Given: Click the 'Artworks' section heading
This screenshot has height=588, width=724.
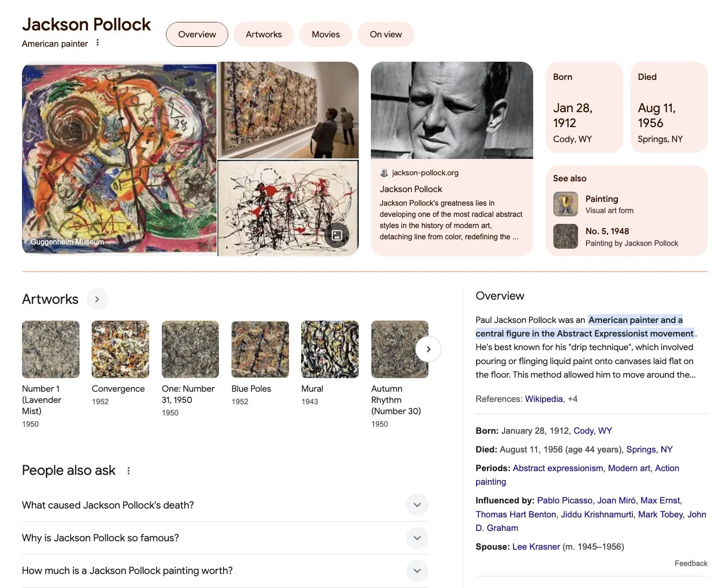Looking at the screenshot, I should 50,299.
